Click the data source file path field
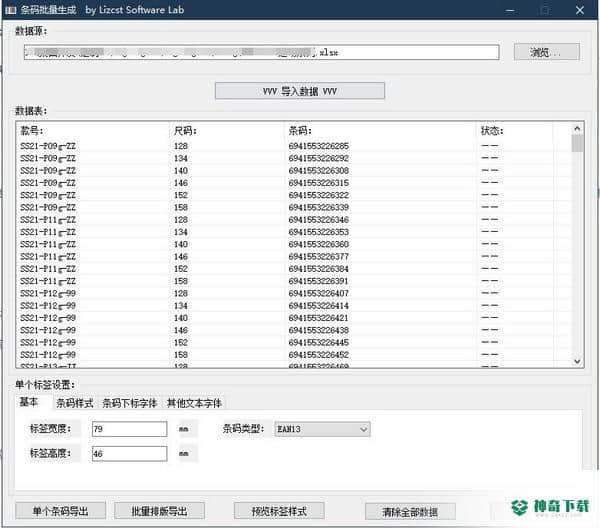The width and height of the screenshot is (600, 529). 261,52
